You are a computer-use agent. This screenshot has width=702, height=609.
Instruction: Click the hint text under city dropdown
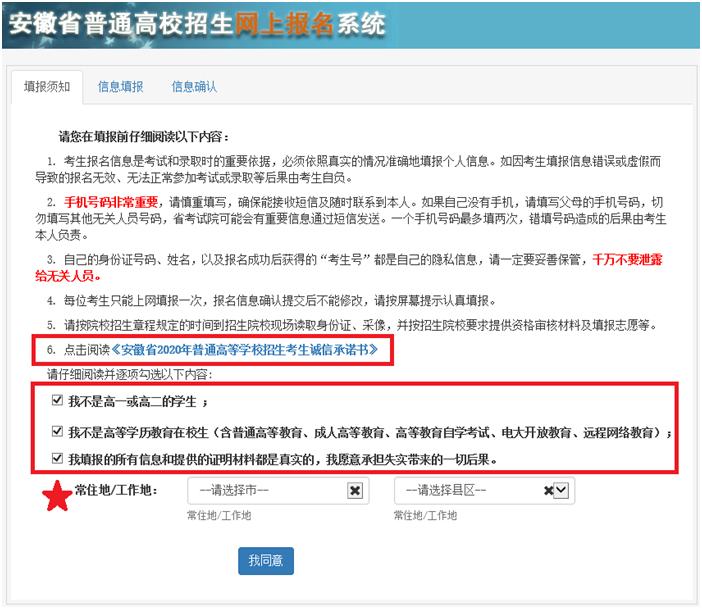(219, 515)
